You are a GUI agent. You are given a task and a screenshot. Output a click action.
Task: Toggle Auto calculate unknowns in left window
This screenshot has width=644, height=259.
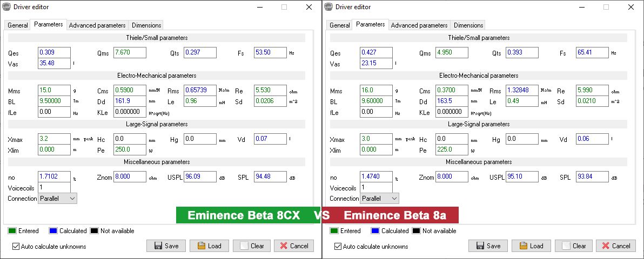pyautogui.click(x=16, y=247)
